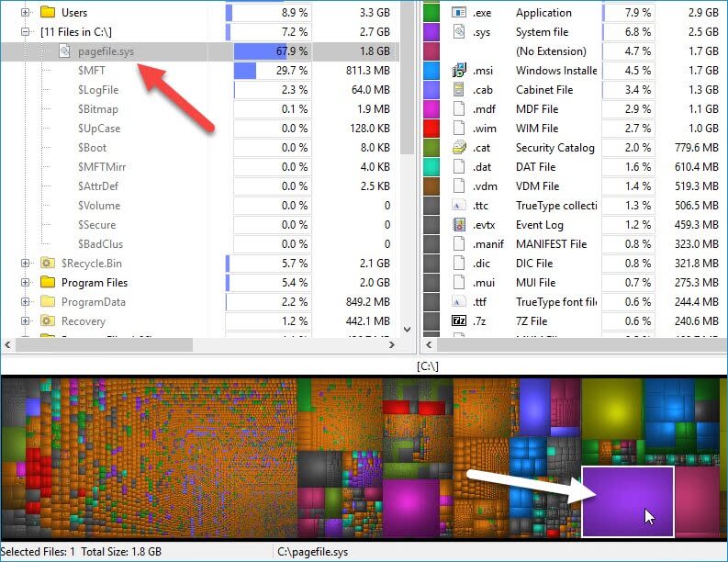Select the $Bitmap entry

[x=98, y=109]
